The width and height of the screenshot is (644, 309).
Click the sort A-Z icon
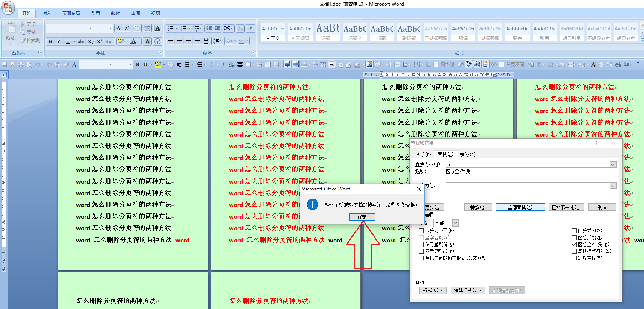(240, 29)
